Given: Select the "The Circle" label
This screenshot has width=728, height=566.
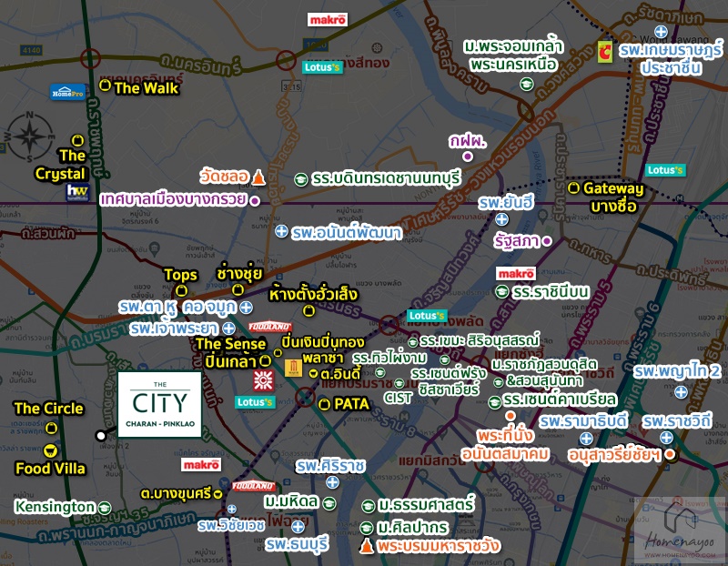Looking at the screenshot, I should click(x=49, y=409).
